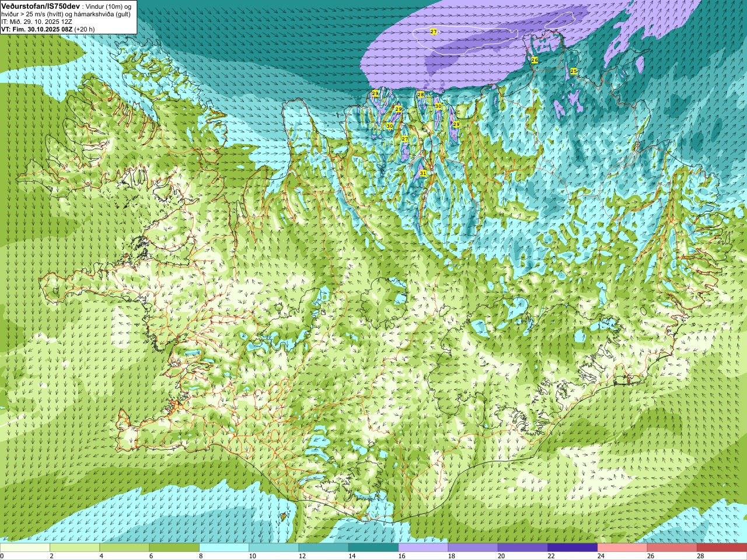Click the yellow 31 gust label
The width and height of the screenshot is (747, 560).
[x=423, y=173]
